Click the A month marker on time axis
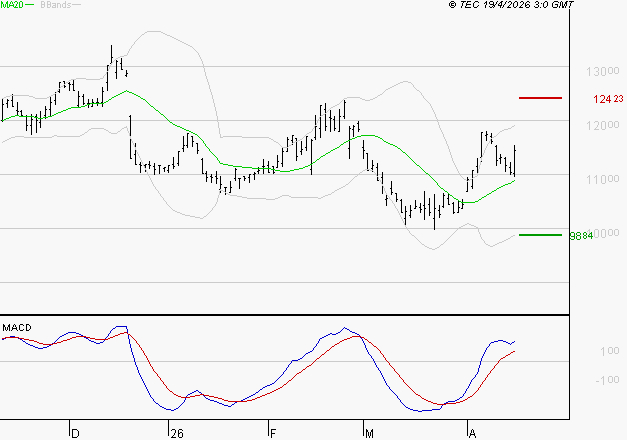Image resolution: width=627 pixels, height=440 pixels. 472,434
